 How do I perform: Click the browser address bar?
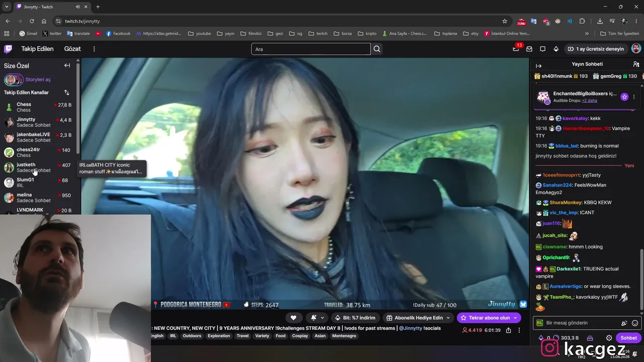(282, 21)
